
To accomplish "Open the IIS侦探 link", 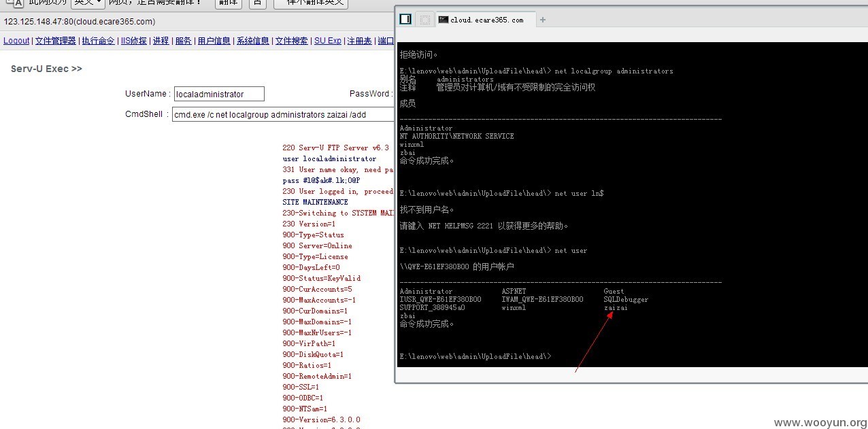I will tap(134, 41).
